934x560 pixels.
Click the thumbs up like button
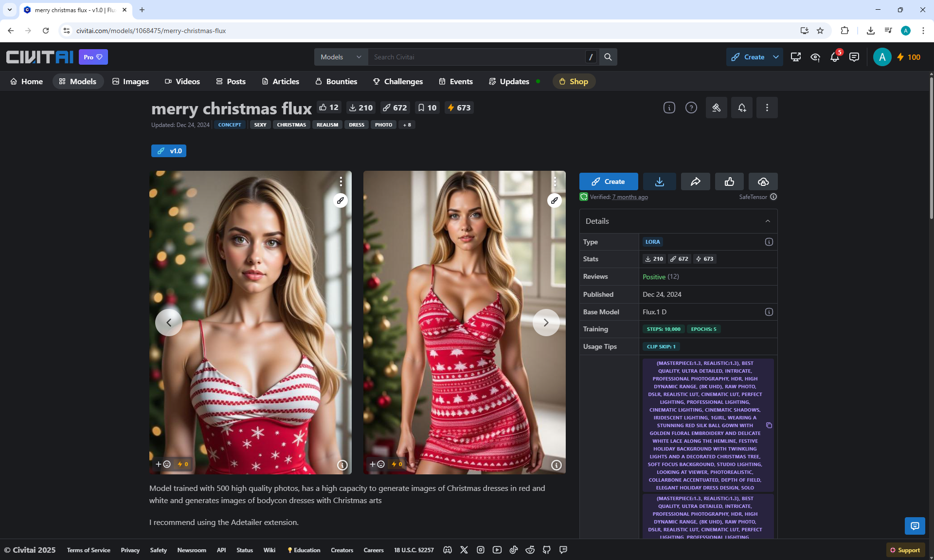[x=729, y=181]
